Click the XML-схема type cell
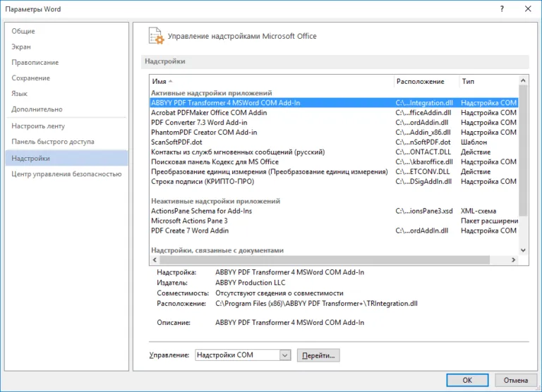Image resolution: width=542 pixels, height=392 pixels. [478, 211]
